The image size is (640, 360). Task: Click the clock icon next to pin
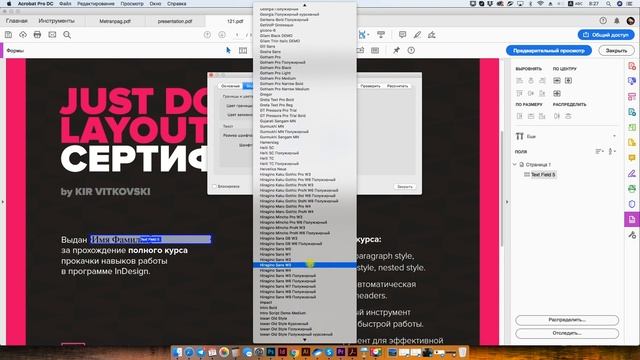411,50
